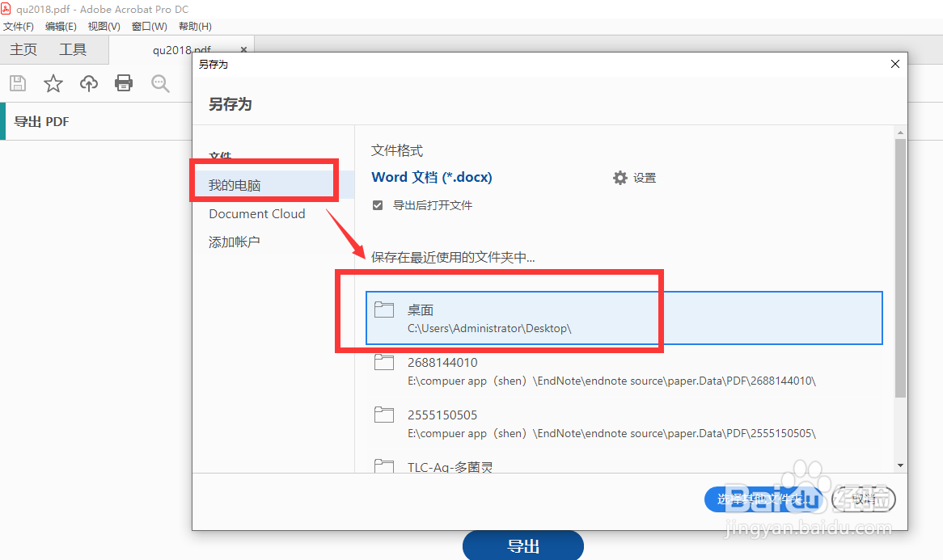This screenshot has height=560, width=943.
Task: Open the 窗口(W) menu
Action: click(149, 27)
